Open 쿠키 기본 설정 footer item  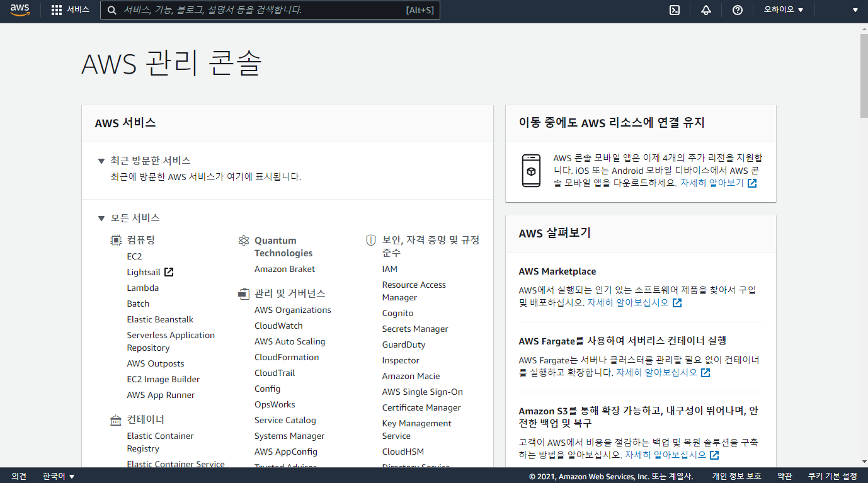(833, 476)
